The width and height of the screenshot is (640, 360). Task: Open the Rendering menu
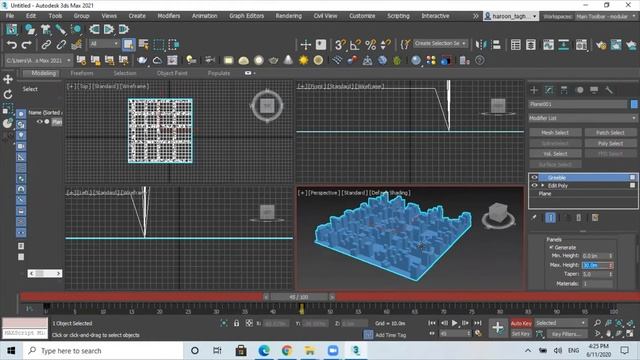pos(289,16)
